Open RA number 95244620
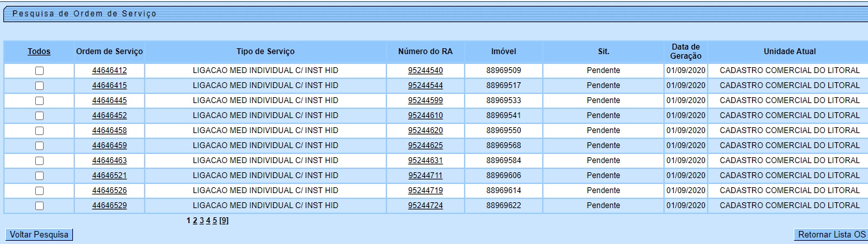Image resolution: width=868 pixels, height=244 pixels. [x=426, y=130]
